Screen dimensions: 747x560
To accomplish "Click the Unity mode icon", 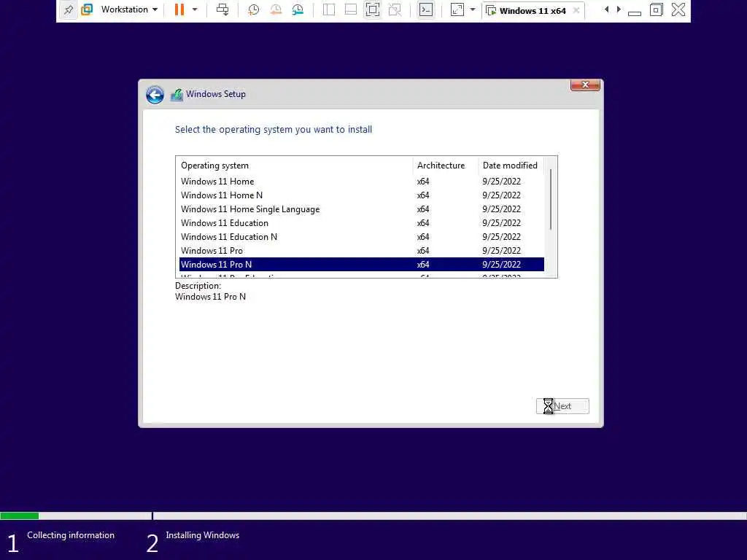I will click(x=395, y=9).
